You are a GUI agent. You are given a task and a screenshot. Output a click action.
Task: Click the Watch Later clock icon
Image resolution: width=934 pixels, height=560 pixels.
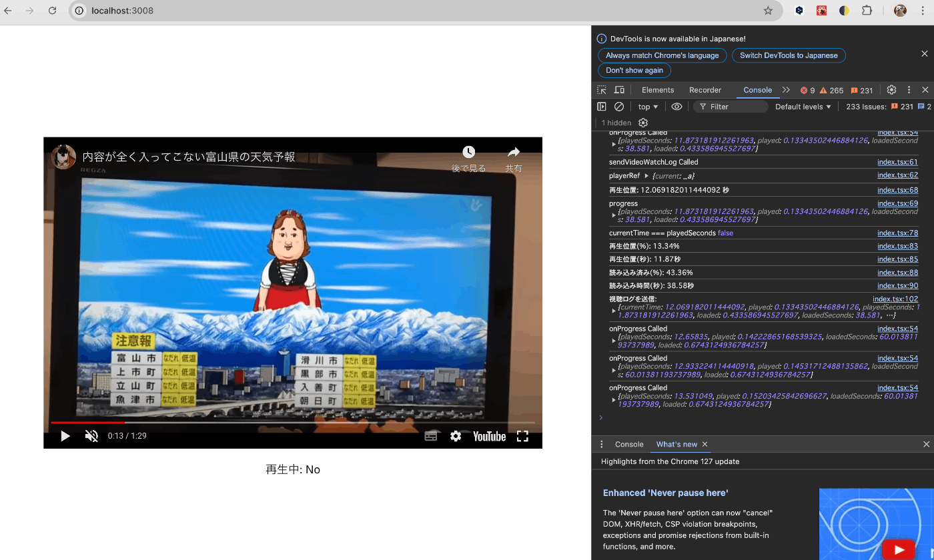click(x=469, y=153)
